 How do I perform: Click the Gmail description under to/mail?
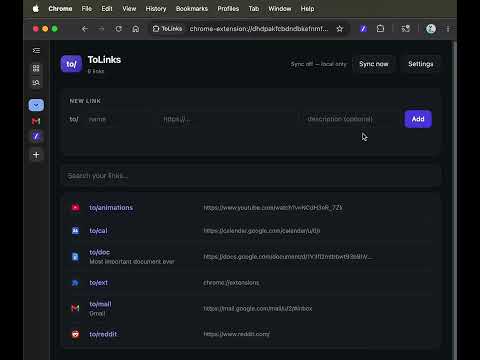pos(97,314)
